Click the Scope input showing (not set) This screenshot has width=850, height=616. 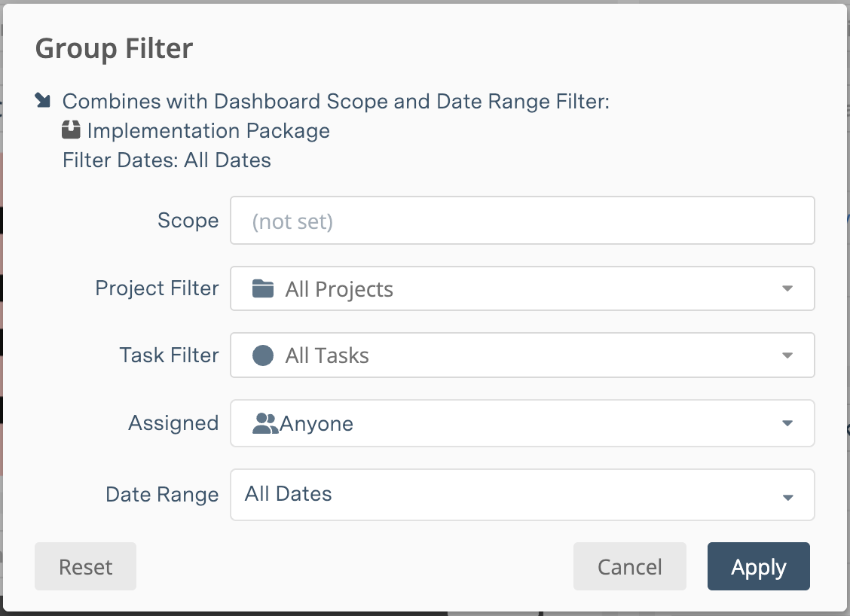522,220
